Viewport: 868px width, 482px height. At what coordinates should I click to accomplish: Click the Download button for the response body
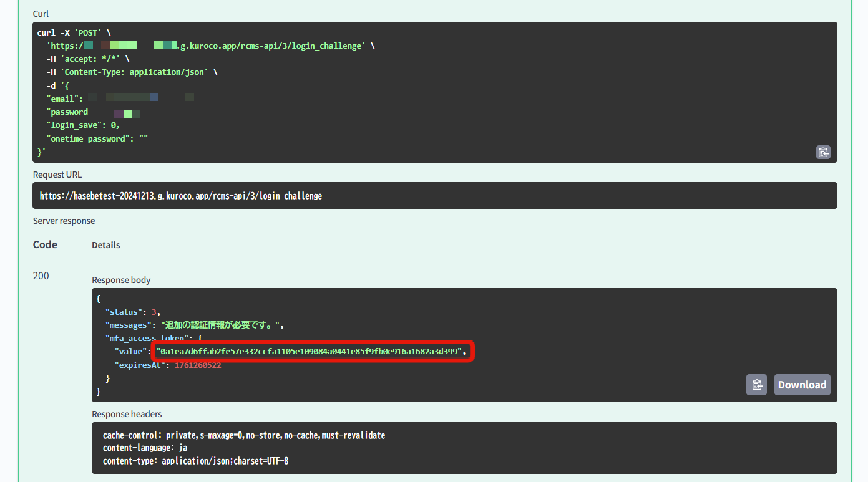coord(802,384)
